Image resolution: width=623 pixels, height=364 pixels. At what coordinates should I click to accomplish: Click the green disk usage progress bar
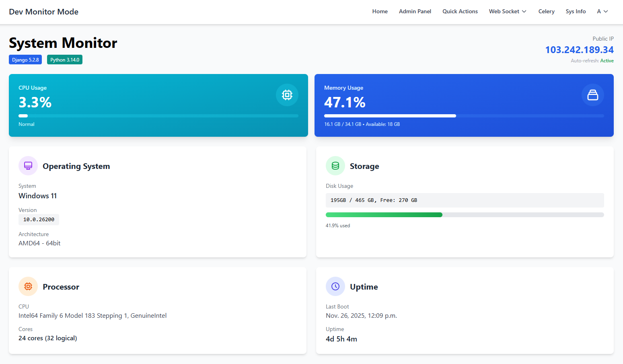coord(384,214)
